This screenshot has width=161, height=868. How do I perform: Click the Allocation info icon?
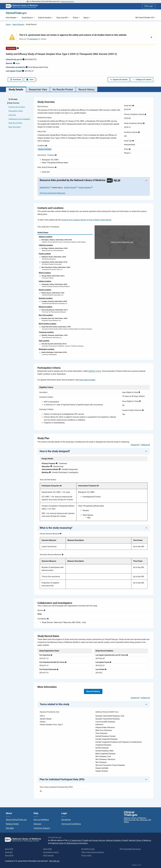[x=51, y=466]
